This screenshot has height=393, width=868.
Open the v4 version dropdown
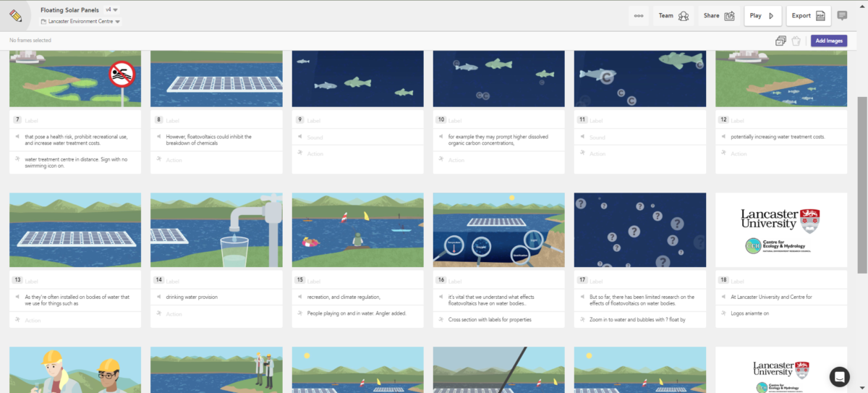point(111,10)
